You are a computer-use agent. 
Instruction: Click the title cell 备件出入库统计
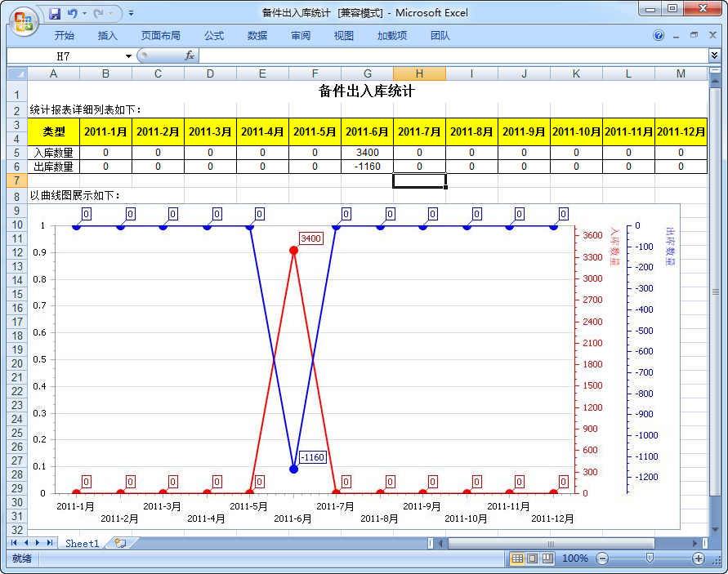(x=367, y=91)
